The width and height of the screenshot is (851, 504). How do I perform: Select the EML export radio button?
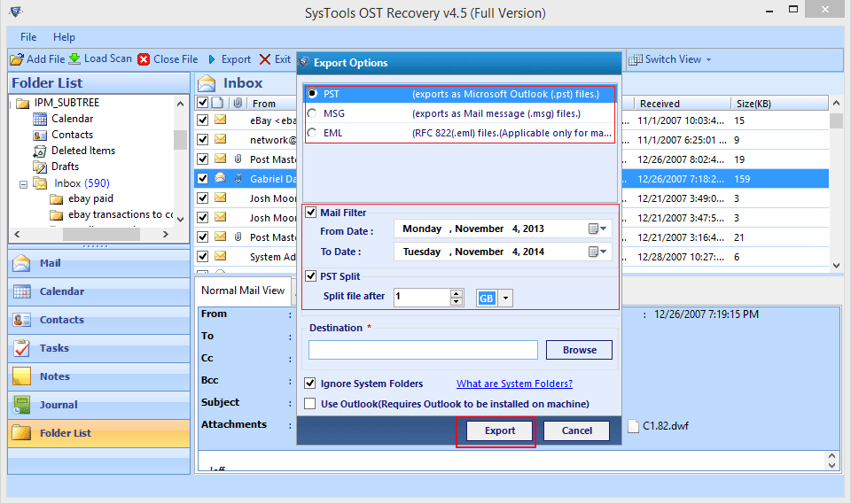[312, 133]
